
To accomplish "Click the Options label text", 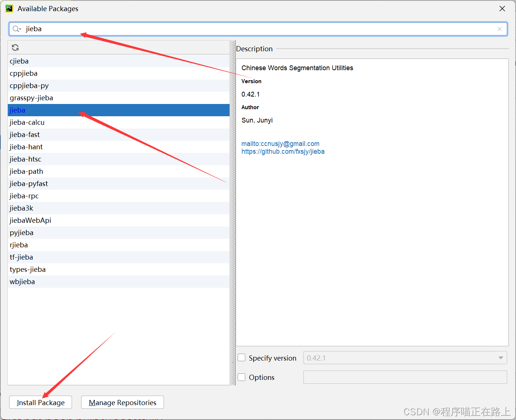I will click(262, 377).
